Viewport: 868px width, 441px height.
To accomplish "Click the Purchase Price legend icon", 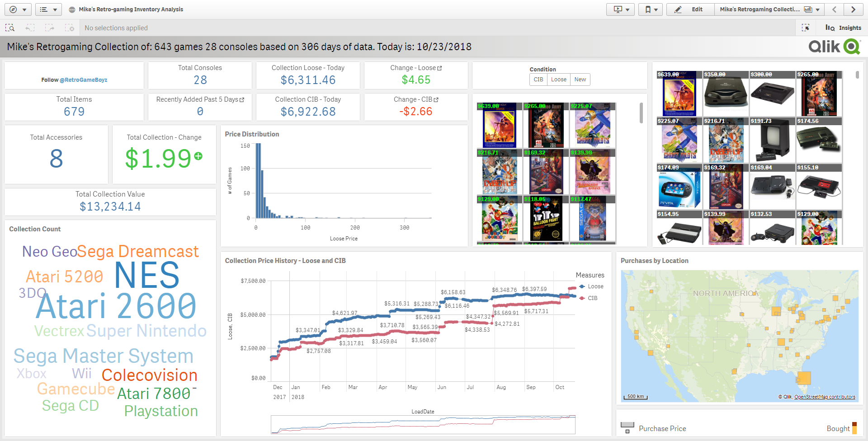I will (627, 428).
